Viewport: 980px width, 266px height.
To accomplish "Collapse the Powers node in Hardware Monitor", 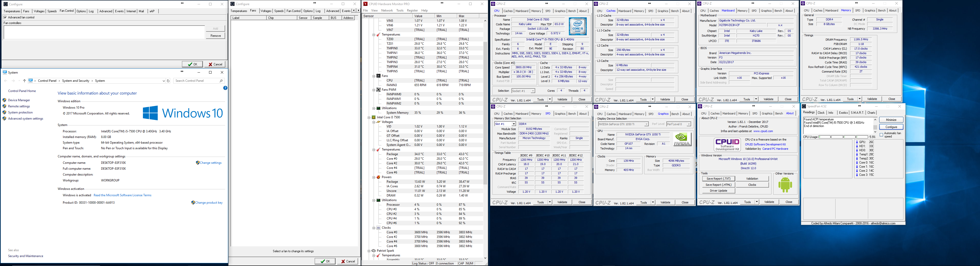I will pos(374,177).
